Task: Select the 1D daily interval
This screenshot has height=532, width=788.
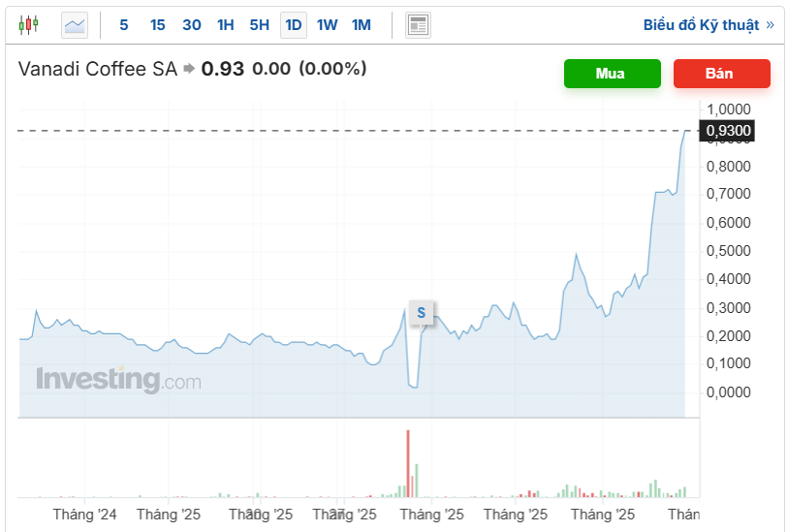Action: (x=293, y=25)
